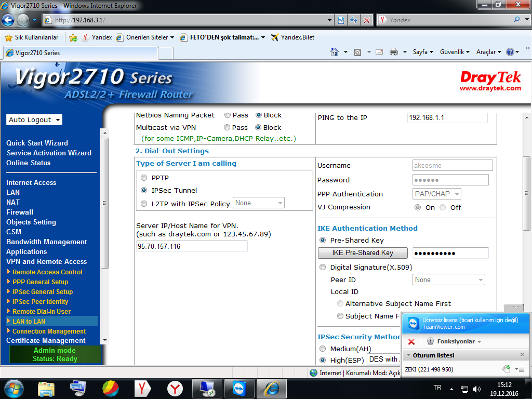Viewport: 532px width, 399px height.
Task: Open the Auto Logout dropdown
Action: pyautogui.click(x=34, y=119)
